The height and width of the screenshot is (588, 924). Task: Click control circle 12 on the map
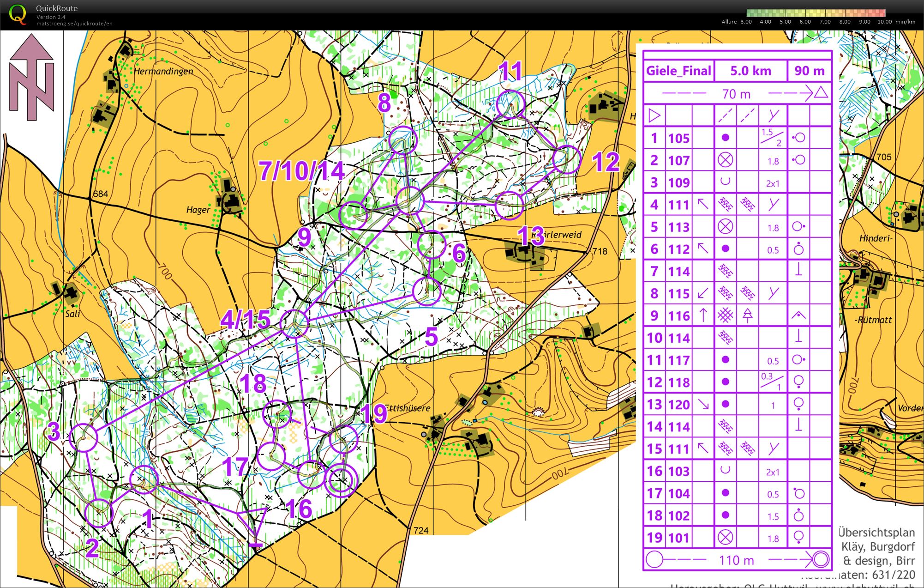tap(566, 159)
